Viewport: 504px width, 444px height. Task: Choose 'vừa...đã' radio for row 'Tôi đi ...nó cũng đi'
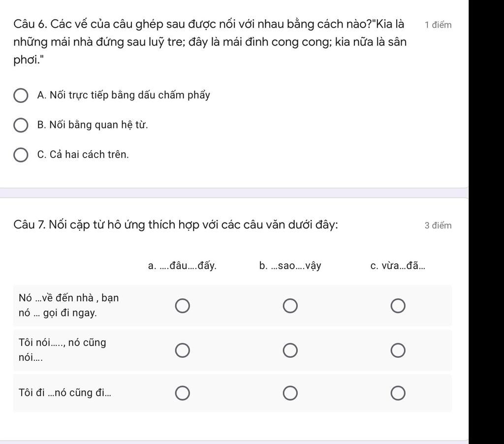click(x=398, y=393)
